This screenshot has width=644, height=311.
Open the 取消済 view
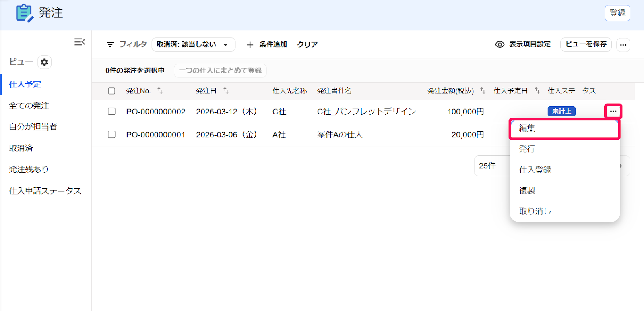21,148
